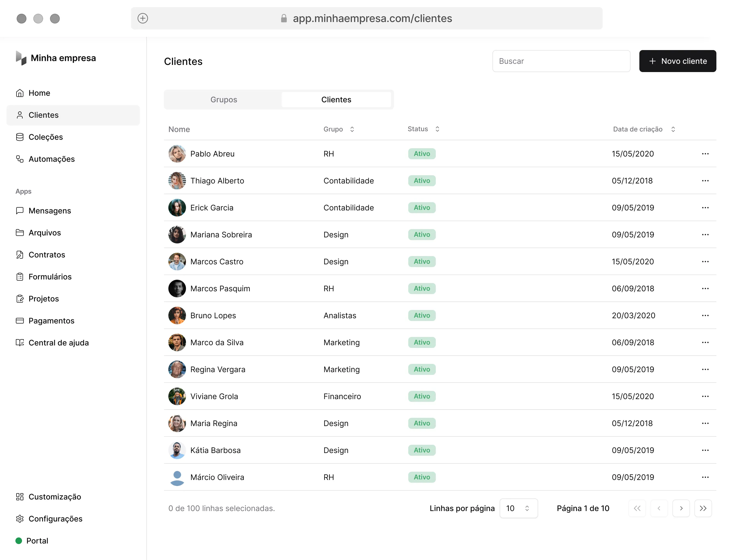
Task: Open the row actions menu for Pablo Abreu
Action: [705, 154]
